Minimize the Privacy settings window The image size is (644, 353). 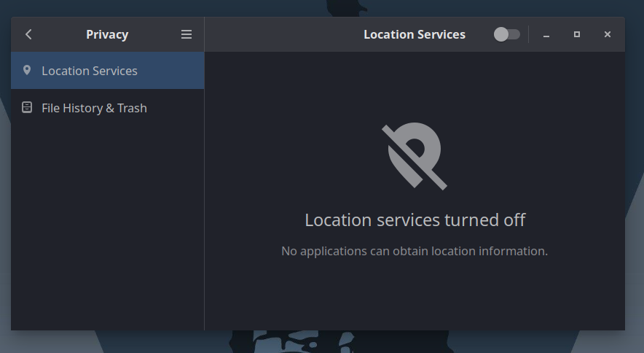click(x=546, y=34)
